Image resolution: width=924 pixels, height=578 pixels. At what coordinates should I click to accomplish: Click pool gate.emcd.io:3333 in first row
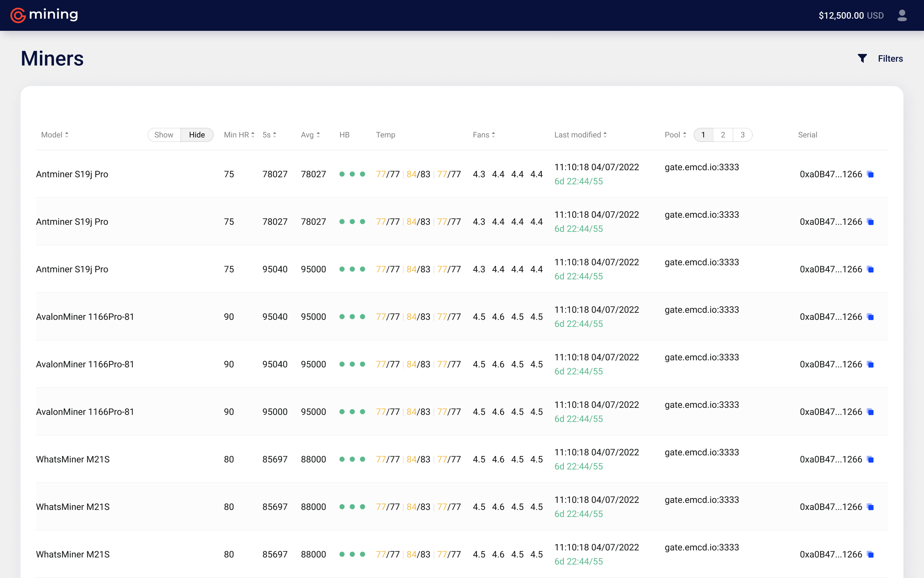(702, 167)
